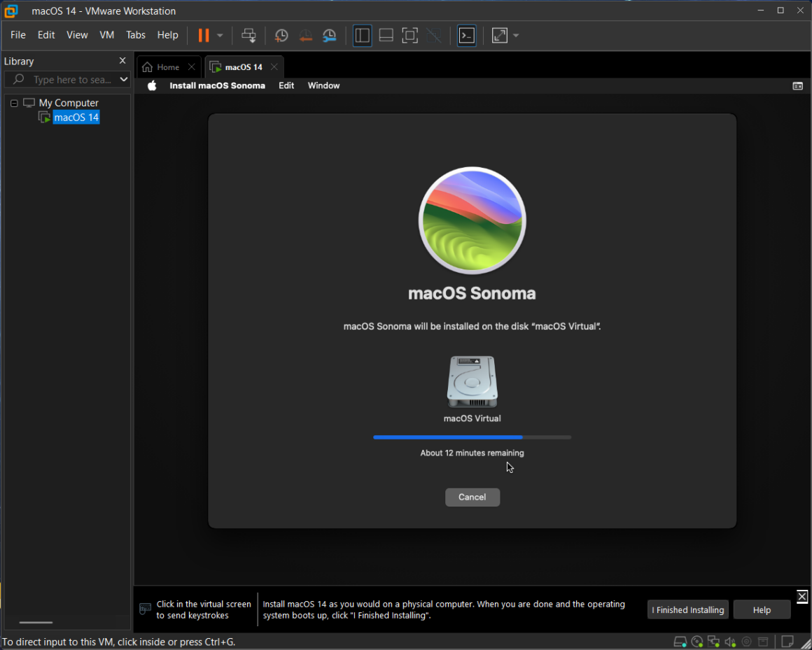Click the VMware Workstation title bar logo

pos(11,11)
